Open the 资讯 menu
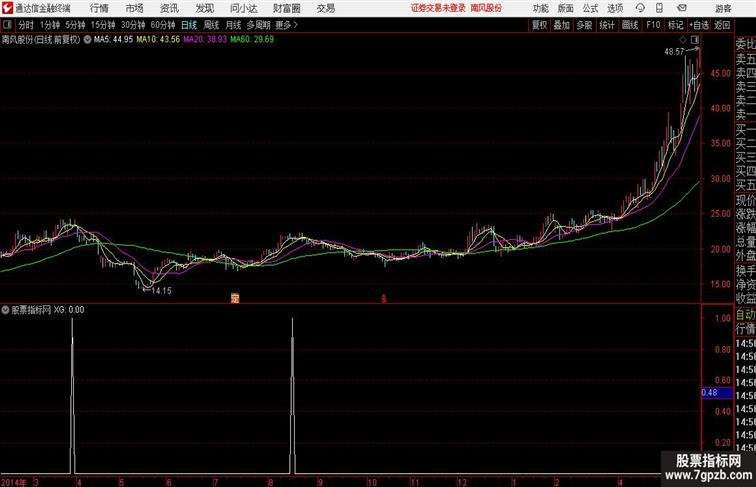 [169, 8]
